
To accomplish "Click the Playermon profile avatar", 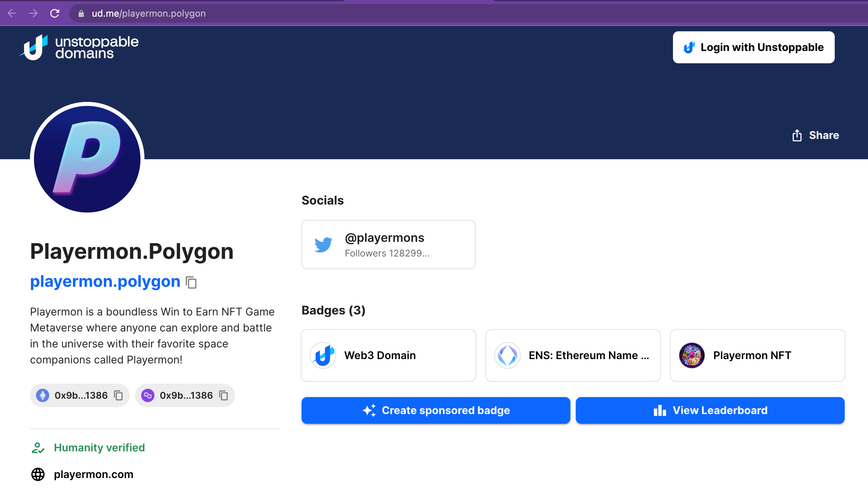I will click(87, 159).
